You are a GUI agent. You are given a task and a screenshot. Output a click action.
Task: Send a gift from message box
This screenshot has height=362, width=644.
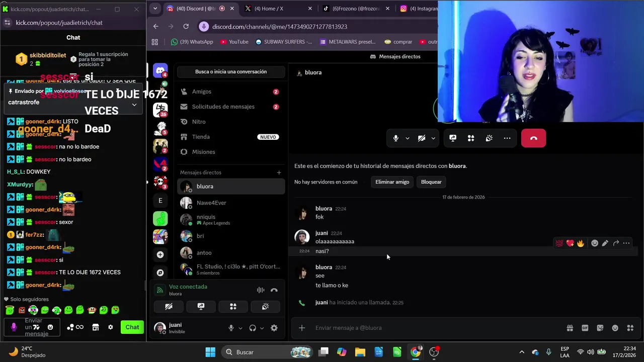(x=570, y=328)
